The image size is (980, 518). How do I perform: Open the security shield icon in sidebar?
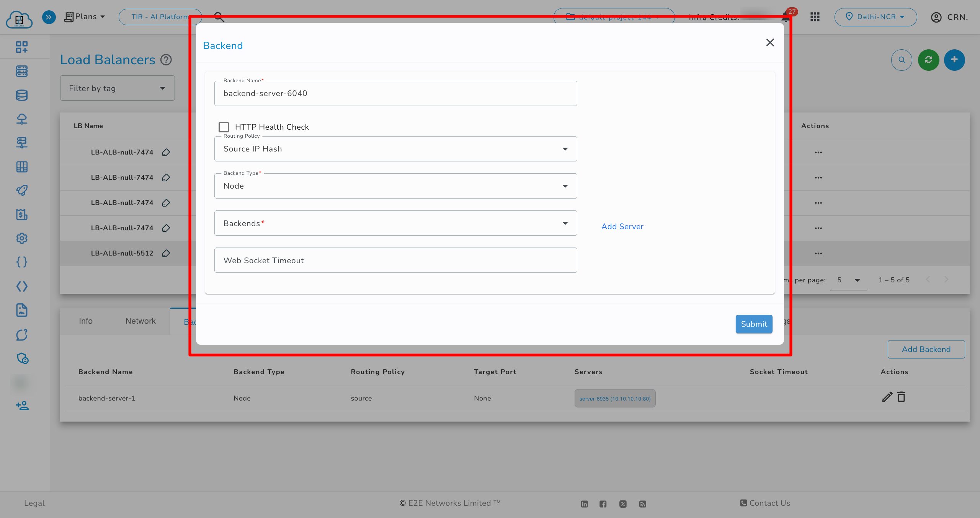[22, 358]
